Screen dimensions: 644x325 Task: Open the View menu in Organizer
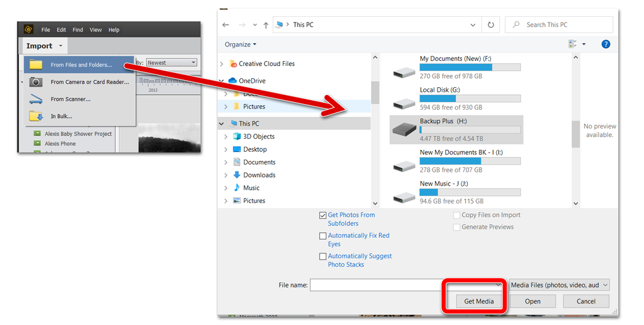tap(96, 30)
